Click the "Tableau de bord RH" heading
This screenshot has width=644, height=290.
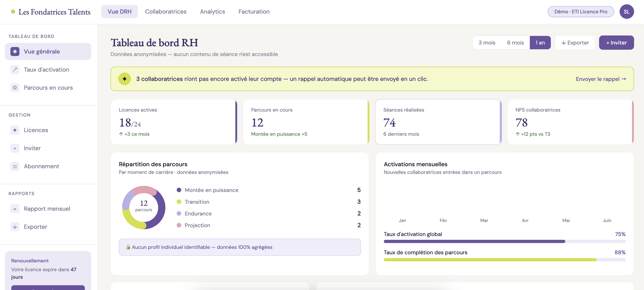click(154, 43)
